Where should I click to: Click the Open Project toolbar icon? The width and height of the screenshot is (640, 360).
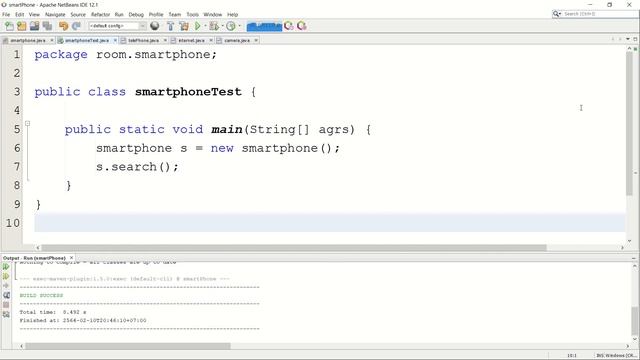34,26
